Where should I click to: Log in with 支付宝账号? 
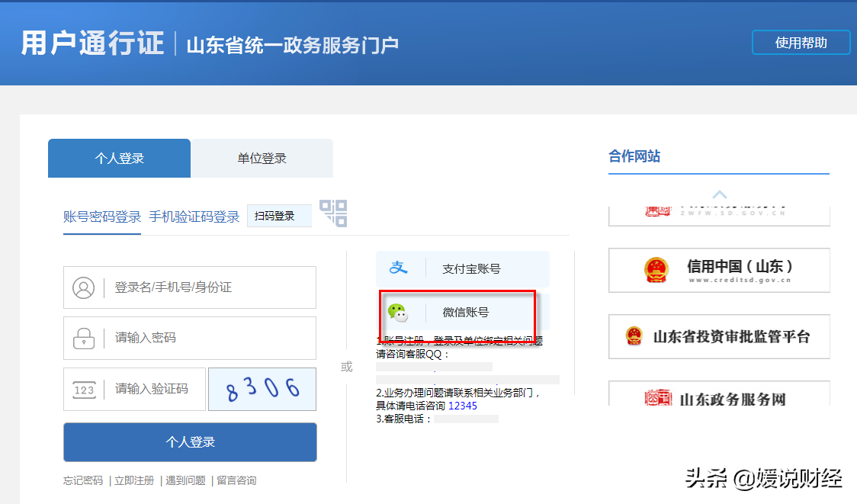[462, 268]
